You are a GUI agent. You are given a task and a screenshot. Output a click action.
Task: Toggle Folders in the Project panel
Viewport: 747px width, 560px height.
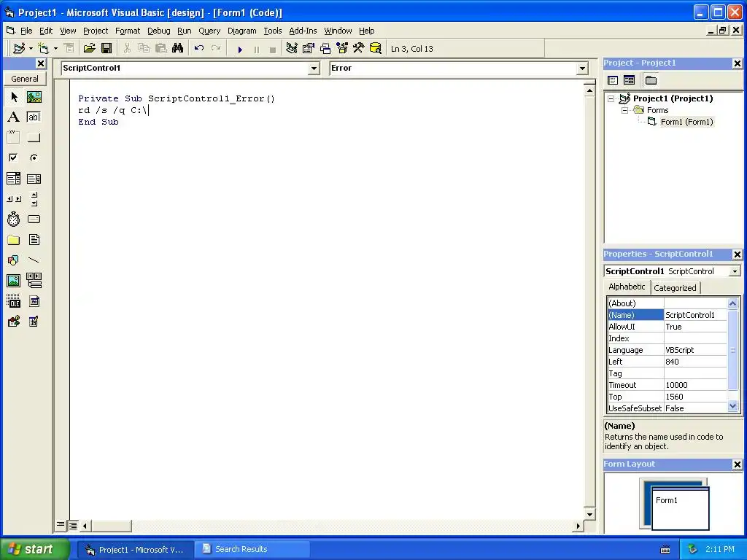pyautogui.click(x=651, y=80)
